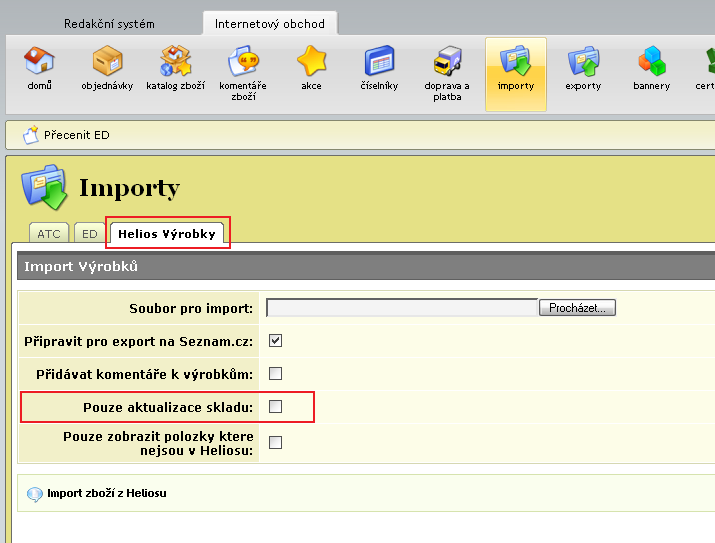This screenshot has height=543, width=715.
Task: Open doprava a platba truck icon
Action: tap(447, 60)
